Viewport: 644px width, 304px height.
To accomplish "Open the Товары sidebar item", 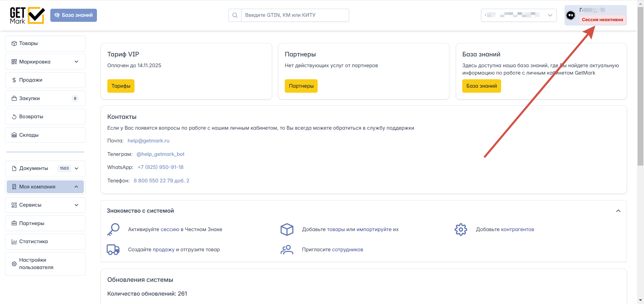I will click(45, 43).
